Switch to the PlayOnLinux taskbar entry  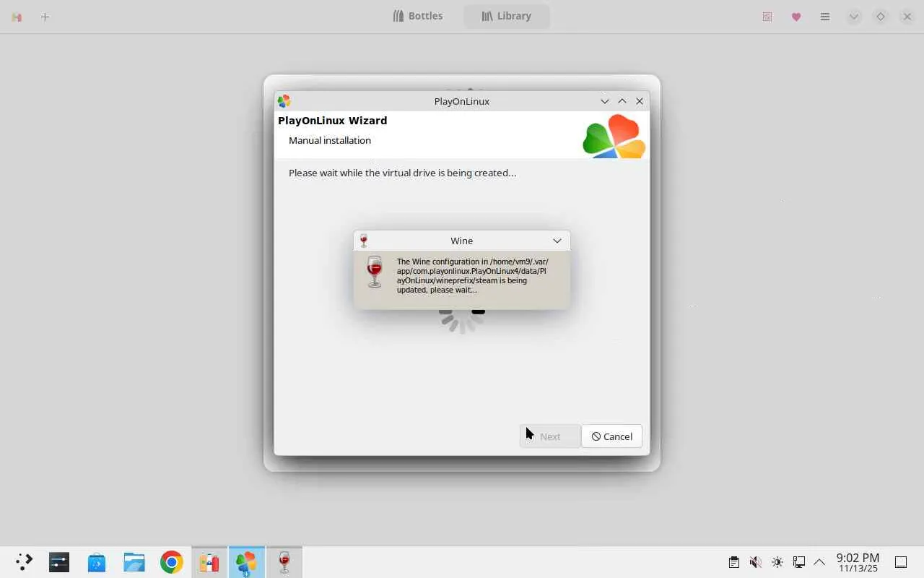(246, 562)
